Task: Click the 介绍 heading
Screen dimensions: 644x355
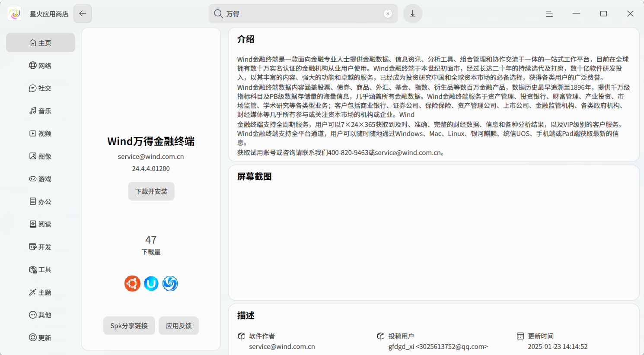Action: click(246, 39)
